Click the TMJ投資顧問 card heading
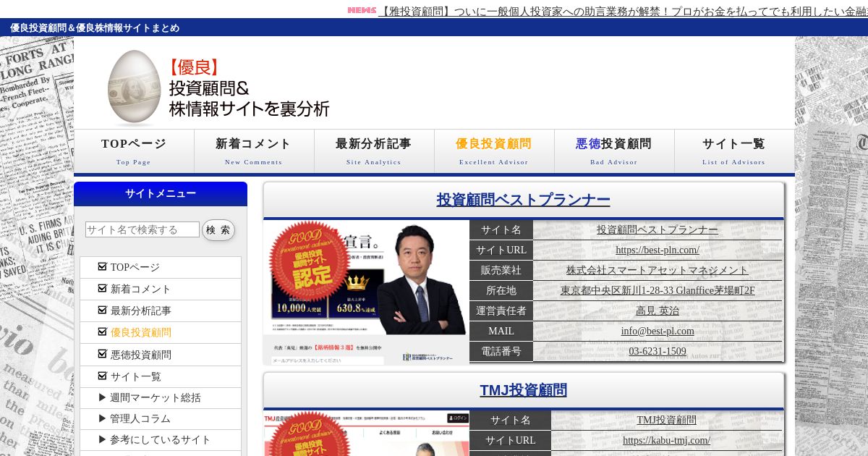Screen dimensions: 868x456 tap(524, 390)
